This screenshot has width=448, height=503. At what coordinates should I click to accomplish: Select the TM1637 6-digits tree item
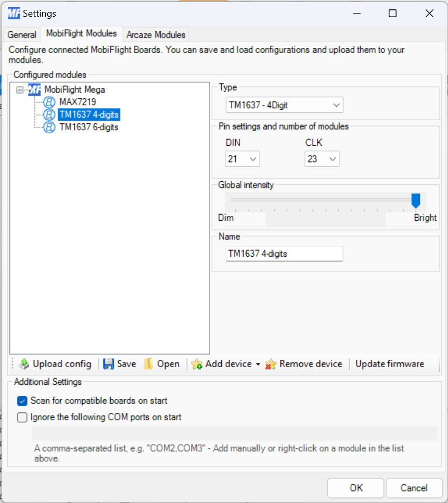[89, 127]
